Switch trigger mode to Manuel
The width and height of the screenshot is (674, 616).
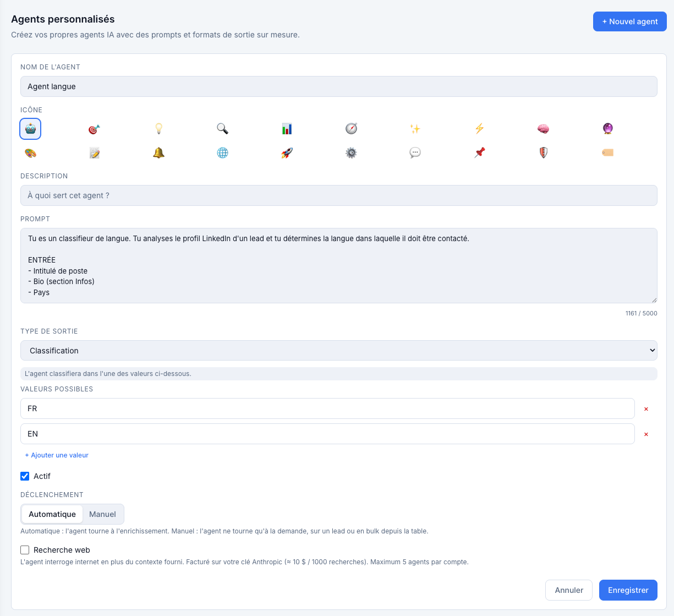(102, 514)
